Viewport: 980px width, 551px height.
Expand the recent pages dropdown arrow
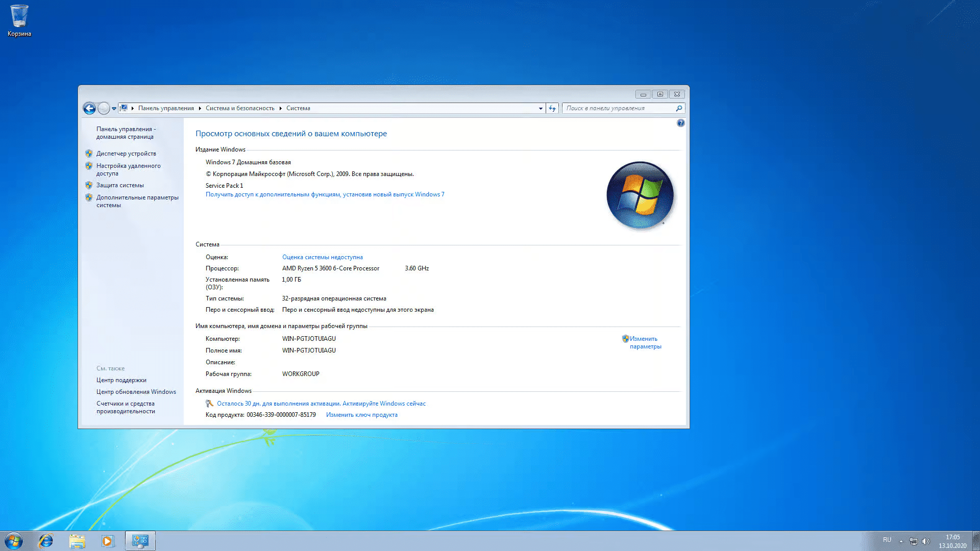coord(114,108)
